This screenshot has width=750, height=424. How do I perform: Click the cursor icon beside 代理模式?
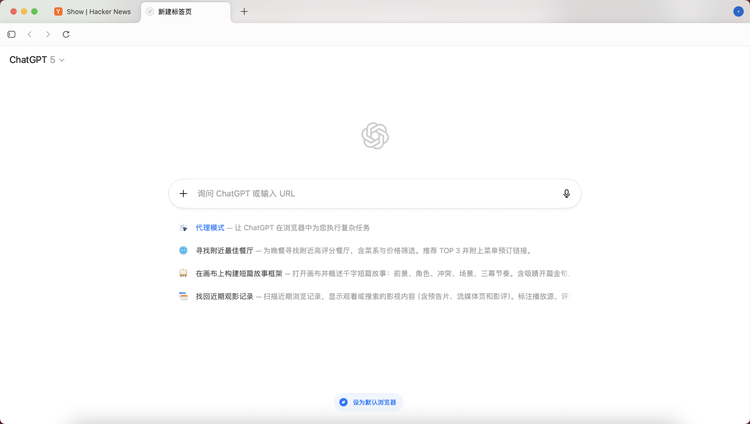(x=183, y=228)
